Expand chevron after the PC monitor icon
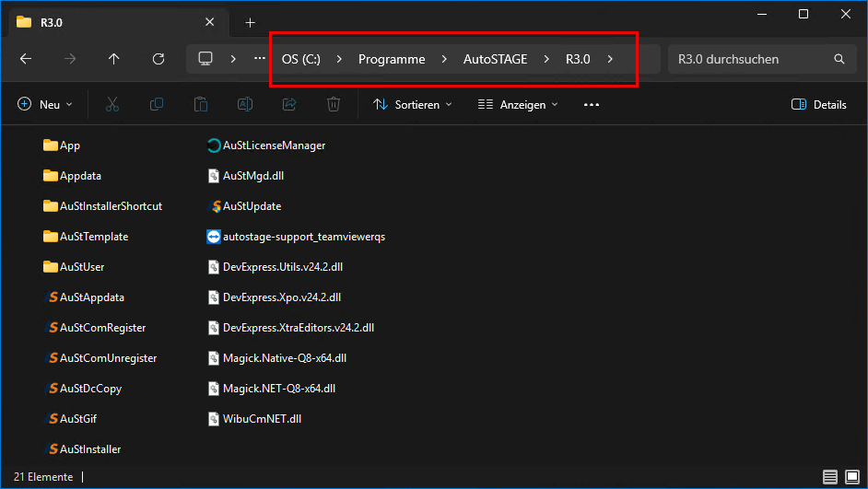This screenshot has width=868, height=489. [x=233, y=59]
